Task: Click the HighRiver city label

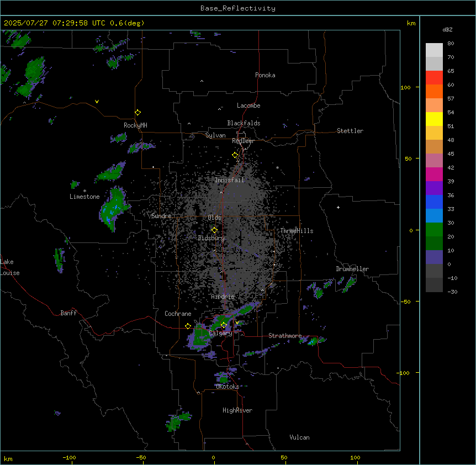Action: click(237, 410)
